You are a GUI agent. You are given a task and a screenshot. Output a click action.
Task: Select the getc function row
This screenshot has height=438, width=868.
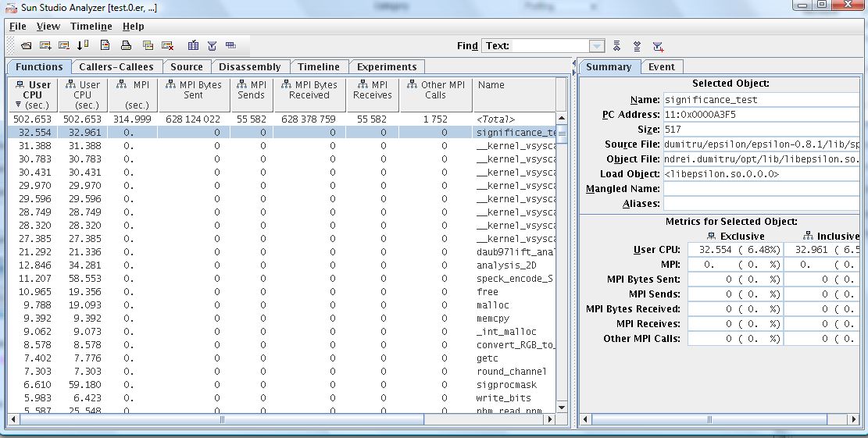(282, 358)
